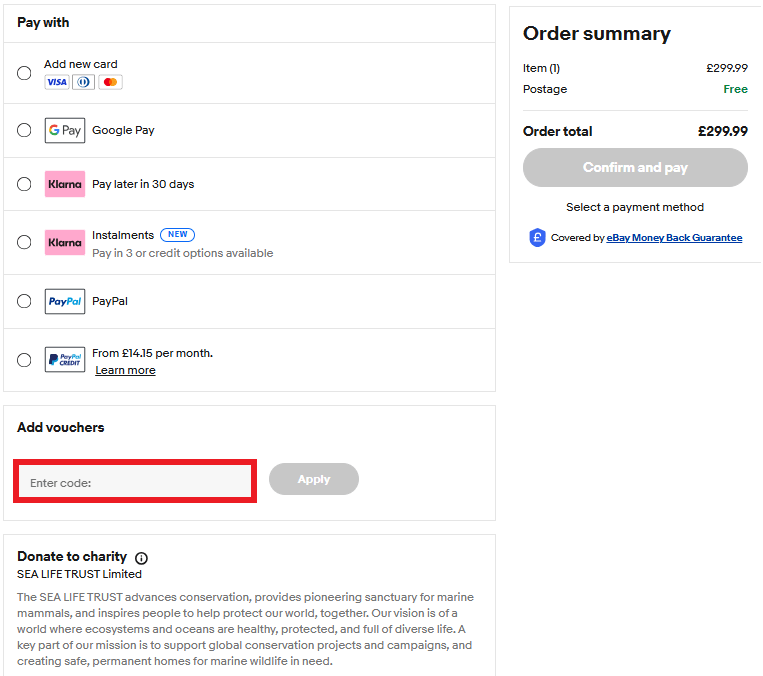Image resolution: width=763 pixels, height=676 pixels.
Task: Click the Mastercard logo
Action: [110, 82]
